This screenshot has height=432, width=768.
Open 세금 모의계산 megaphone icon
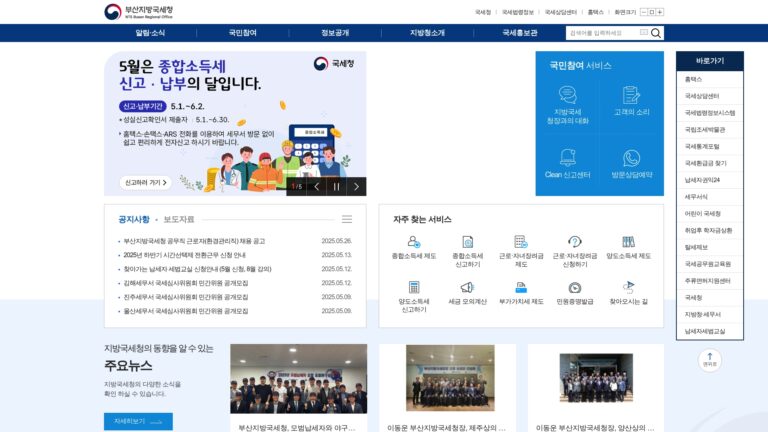[x=467, y=287]
